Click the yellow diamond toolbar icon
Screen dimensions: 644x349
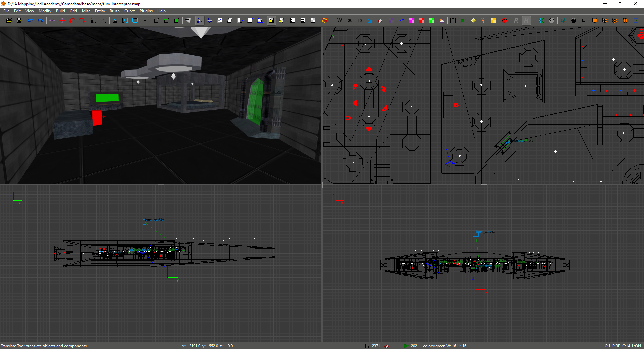tap(473, 20)
